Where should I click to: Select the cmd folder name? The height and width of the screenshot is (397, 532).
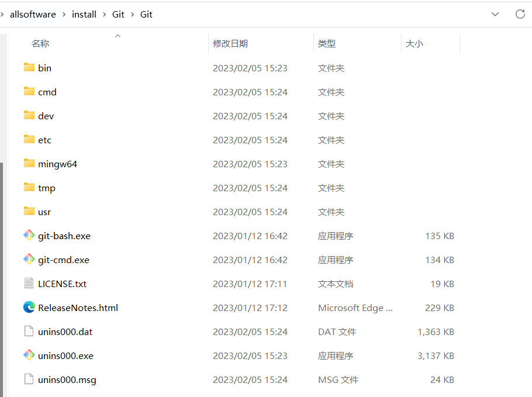[x=47, y=92]
